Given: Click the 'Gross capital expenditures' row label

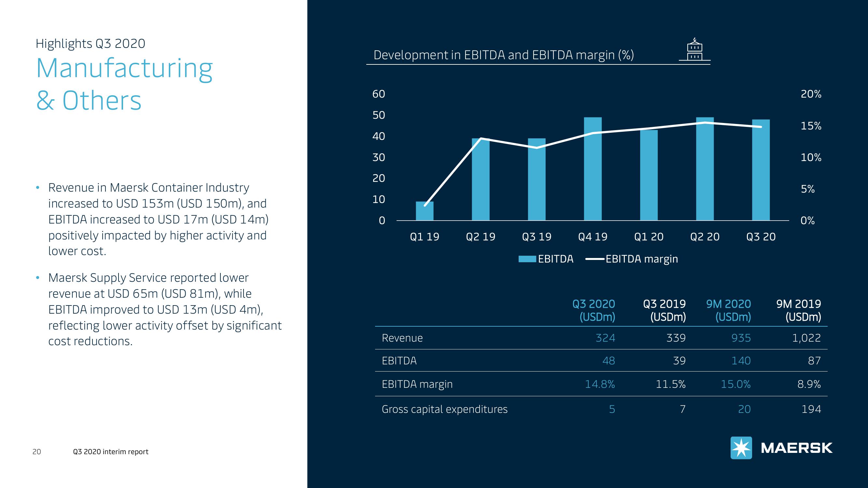Looking at the screenshot, I should click(444, 409).
